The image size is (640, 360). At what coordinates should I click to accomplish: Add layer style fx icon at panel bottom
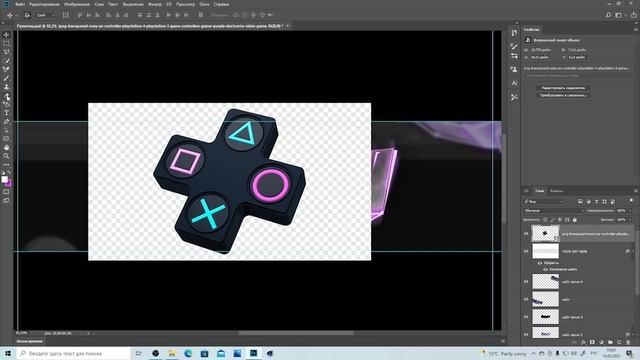coord(583,342)
